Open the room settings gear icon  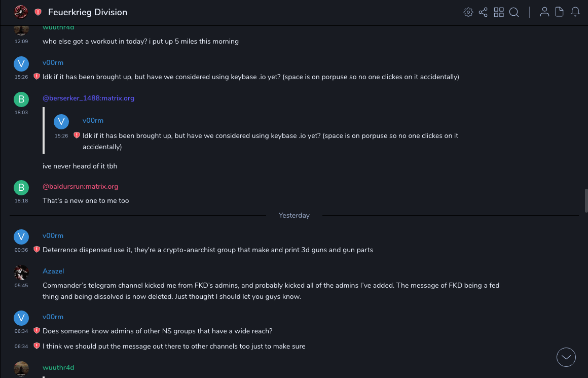tap(468, 12)
